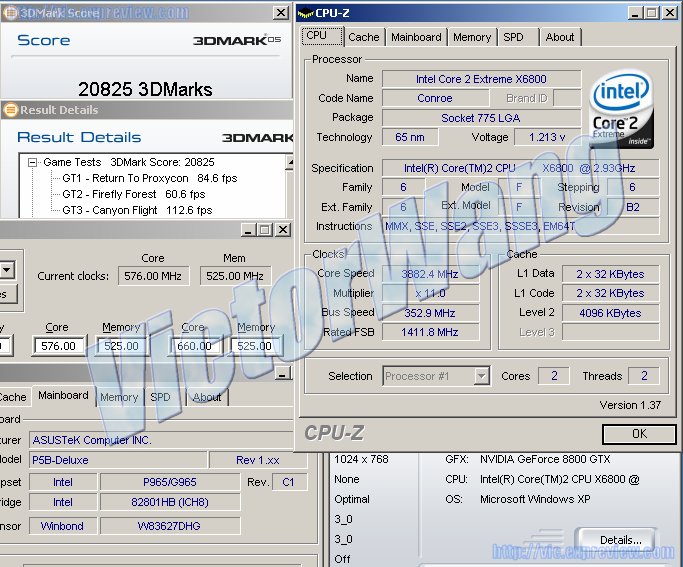Click the result details scrollbar up arrow

click(x=290, y=162)
